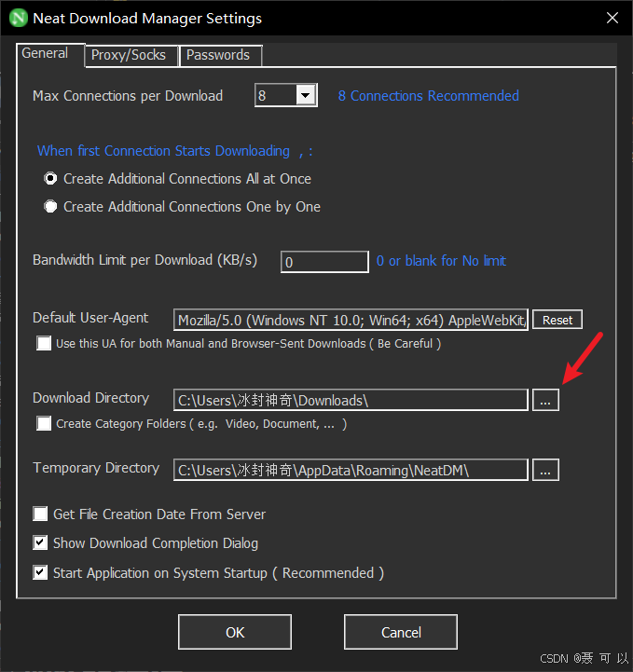Enable Get File Creation Date From Server
Image resolution: width=633 pixels, height=672 pixels.
pos(40,514)
